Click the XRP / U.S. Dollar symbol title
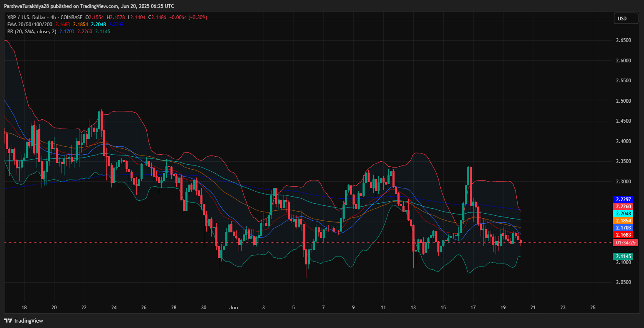This screenshot has width=644, height=328. [31, 17]
